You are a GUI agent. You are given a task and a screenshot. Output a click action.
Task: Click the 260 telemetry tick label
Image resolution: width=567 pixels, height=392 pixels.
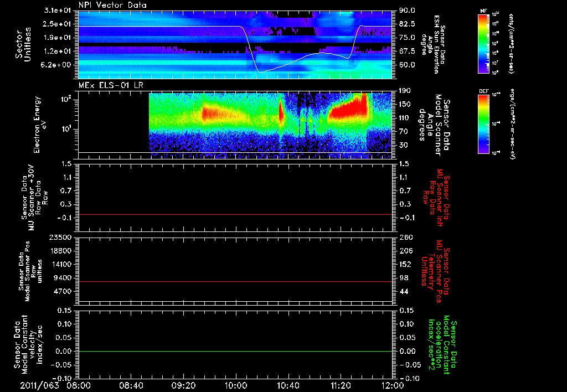tap(405, 237)
